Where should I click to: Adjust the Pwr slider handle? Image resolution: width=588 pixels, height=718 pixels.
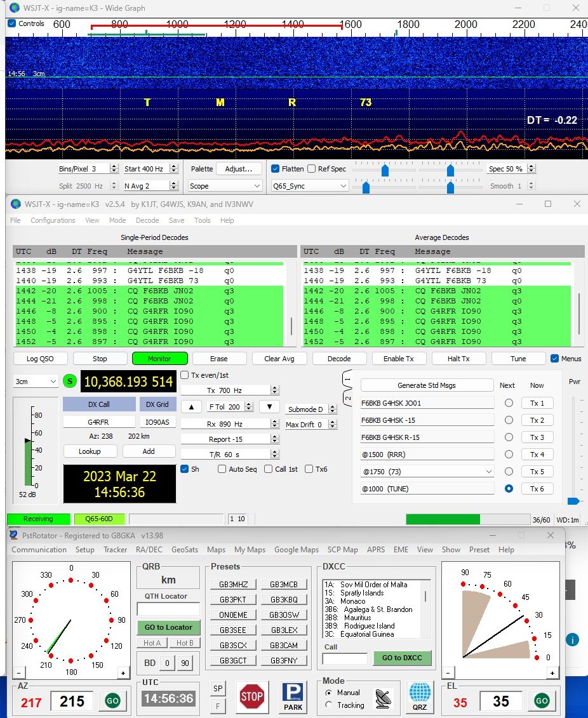[573, 501]
